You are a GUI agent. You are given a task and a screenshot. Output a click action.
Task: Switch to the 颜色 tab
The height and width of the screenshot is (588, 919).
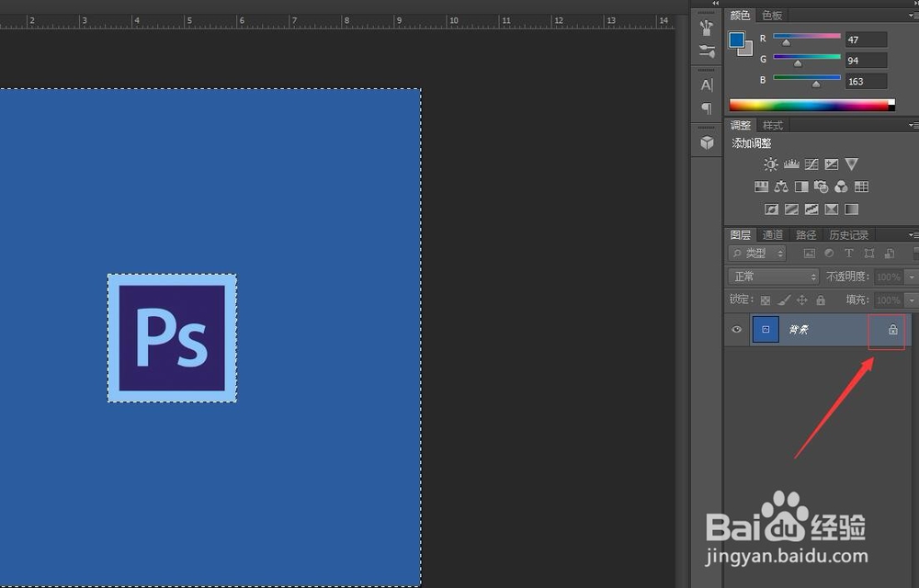click(740, 16)
